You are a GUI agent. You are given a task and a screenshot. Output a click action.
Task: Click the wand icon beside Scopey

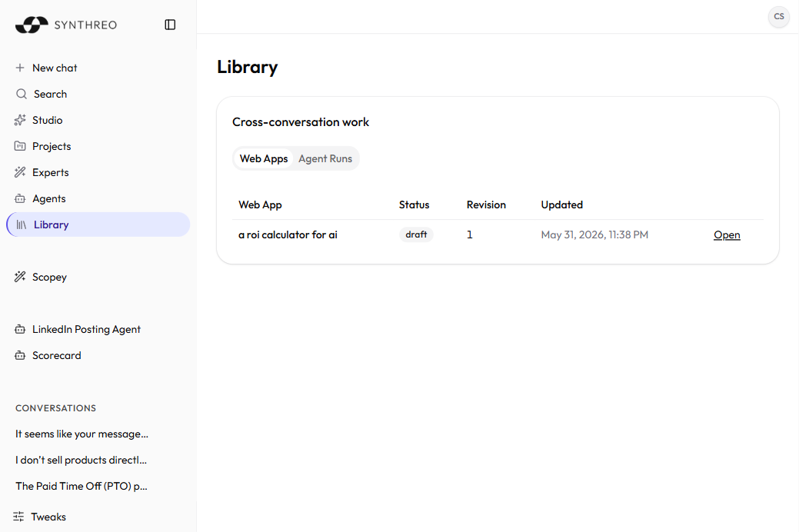(20, 277)
